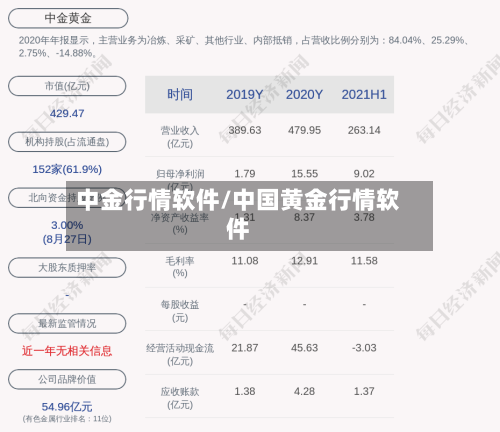Click revenue value 263.14
Viewport: 500px width, 432px height.
tap(364, 130)
